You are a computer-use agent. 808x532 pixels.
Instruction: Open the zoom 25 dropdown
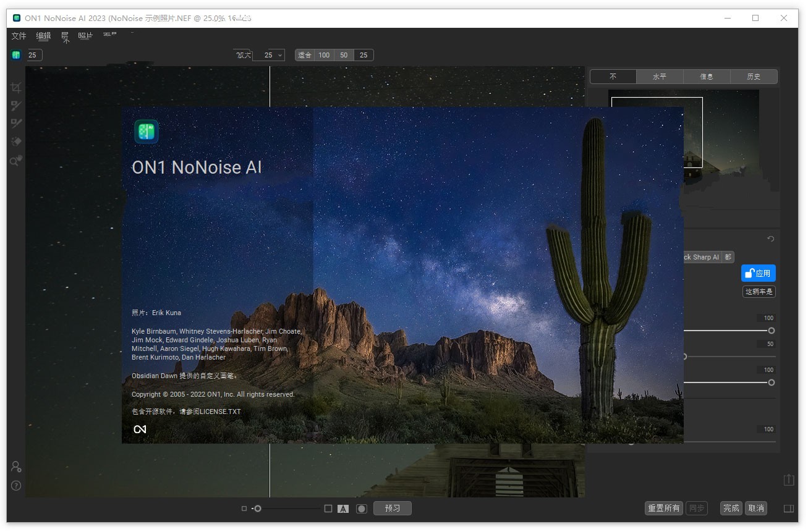pos(269,55)
